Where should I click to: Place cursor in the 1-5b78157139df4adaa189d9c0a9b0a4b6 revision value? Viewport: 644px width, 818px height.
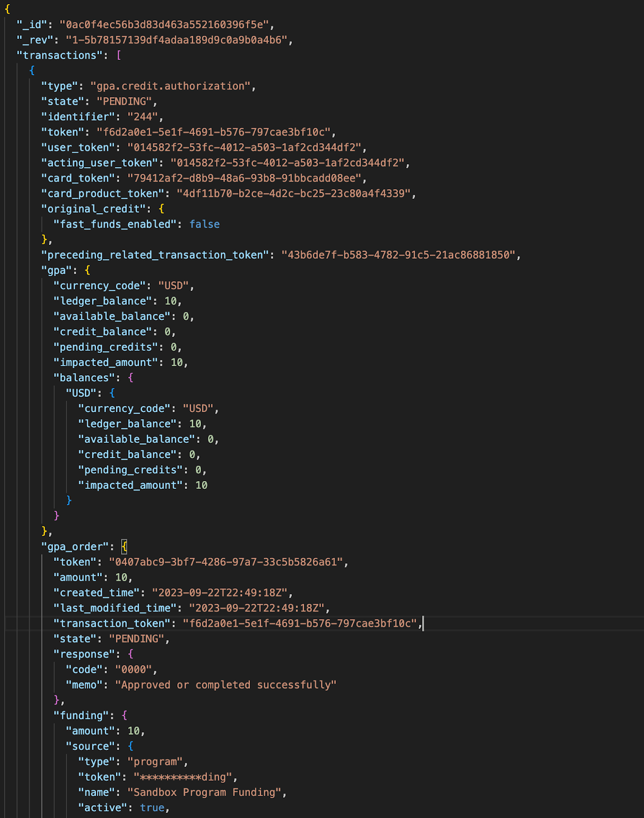point(177,40)
